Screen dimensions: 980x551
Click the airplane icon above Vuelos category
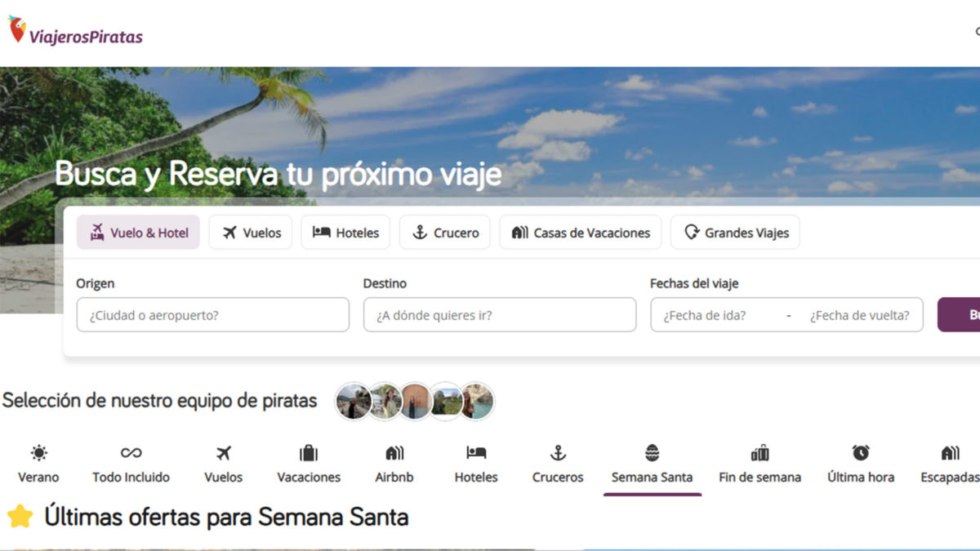click(x=224, y=453)
